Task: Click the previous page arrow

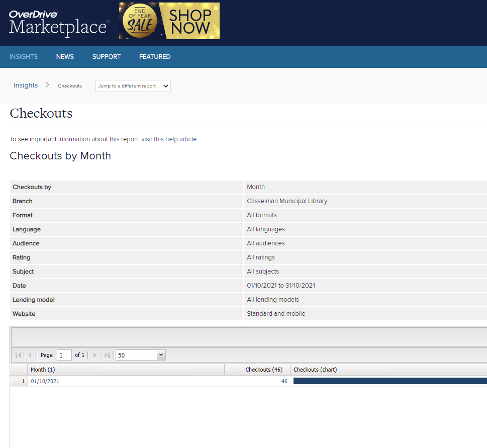Action: click(30, 355)
